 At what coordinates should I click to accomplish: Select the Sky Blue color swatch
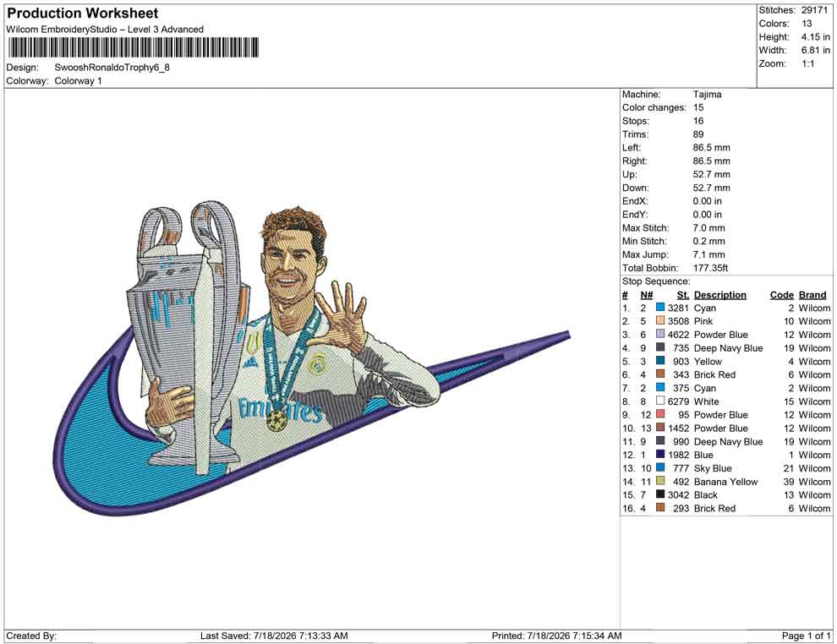coord(660,467)
